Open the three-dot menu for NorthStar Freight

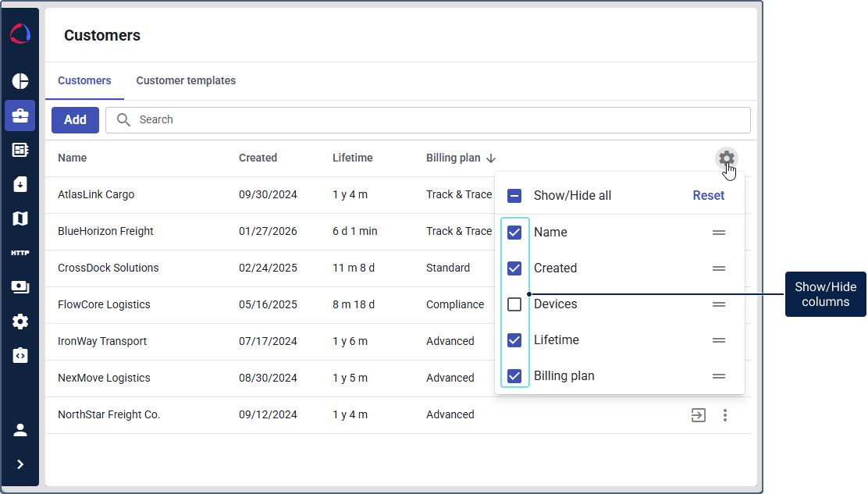click(725, 415)
